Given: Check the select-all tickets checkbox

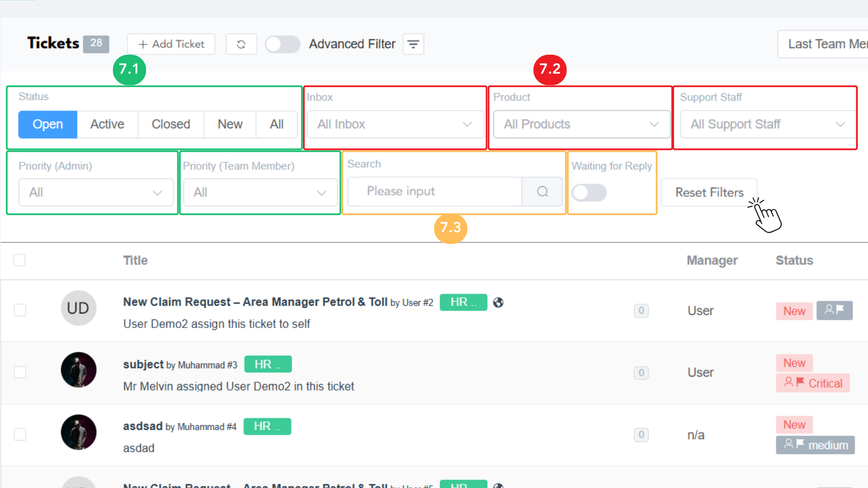Looking at the screenshot, I should (x=19, y=260).
